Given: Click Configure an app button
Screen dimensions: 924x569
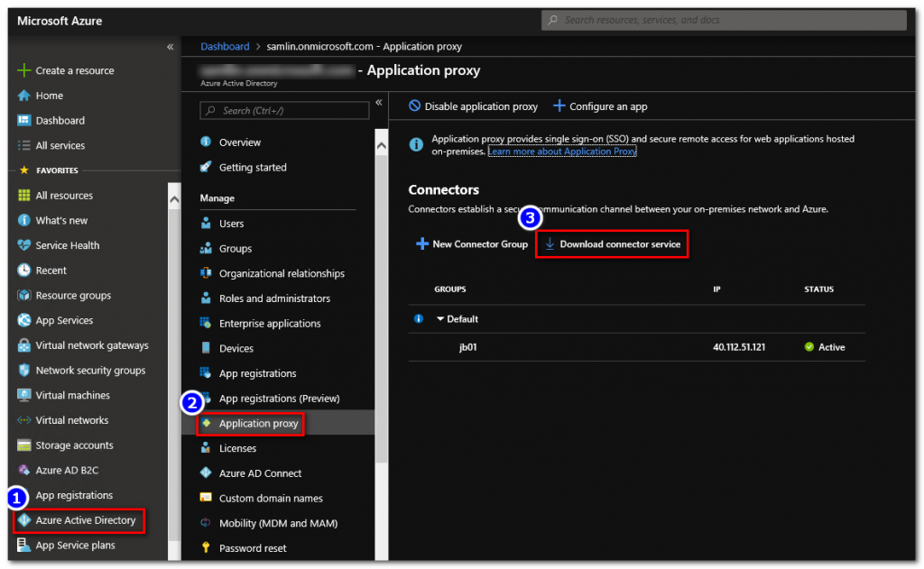Looking at the screenshot, I should pos(600,106).
